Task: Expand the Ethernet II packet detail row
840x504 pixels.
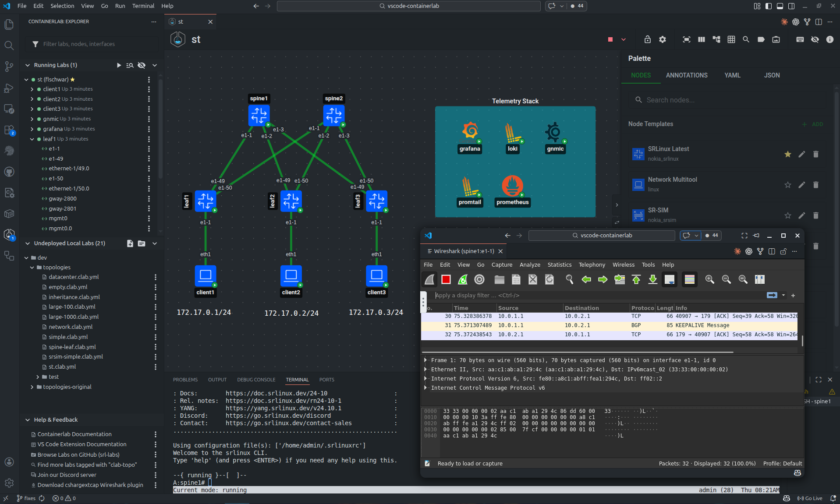Action: (x=425, y=370)
